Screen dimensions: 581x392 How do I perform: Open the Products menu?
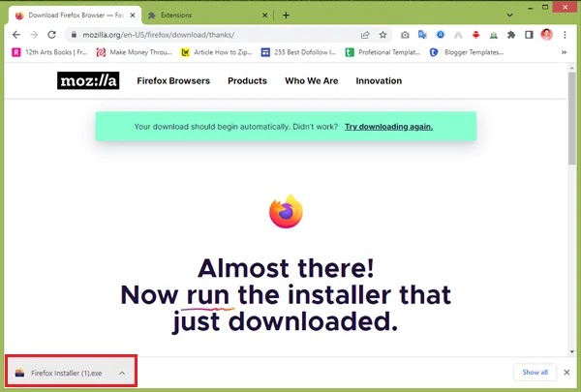click(247, 80)
